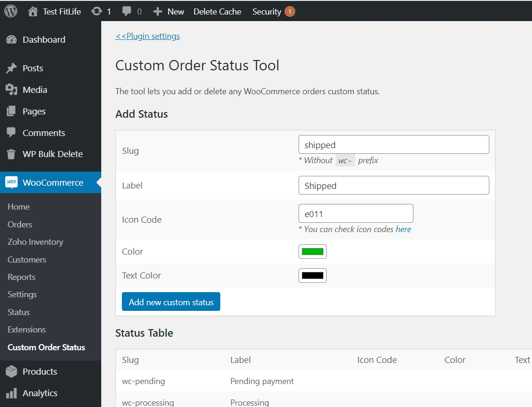Click the Icon Code column header
The image size is (532, 407).
[377, 360]
